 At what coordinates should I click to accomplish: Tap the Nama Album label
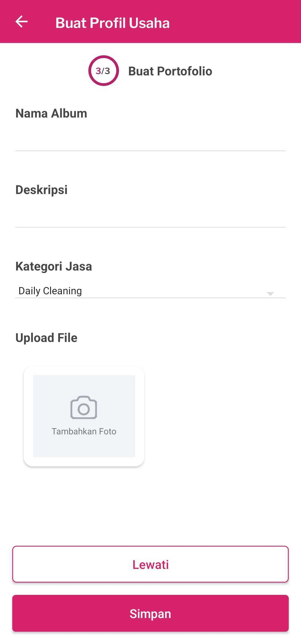51,113
